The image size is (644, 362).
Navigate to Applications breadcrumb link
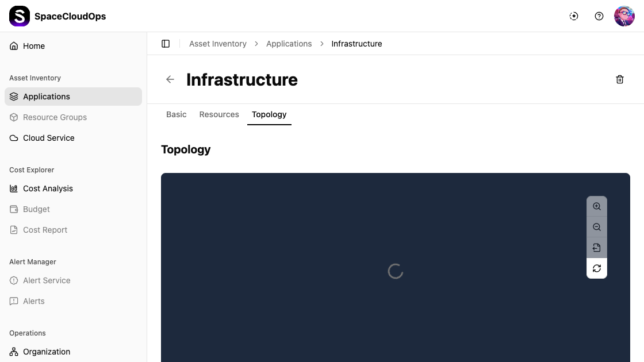pos(289,44)
